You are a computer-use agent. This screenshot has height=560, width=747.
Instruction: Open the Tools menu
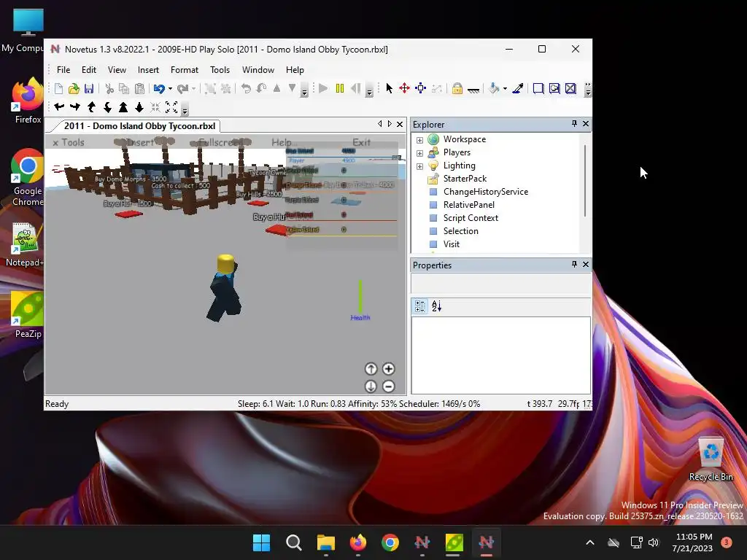point(220,70)
